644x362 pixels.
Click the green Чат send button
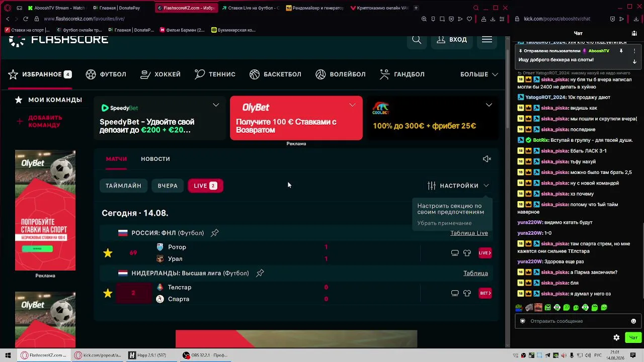coord(633,338)
